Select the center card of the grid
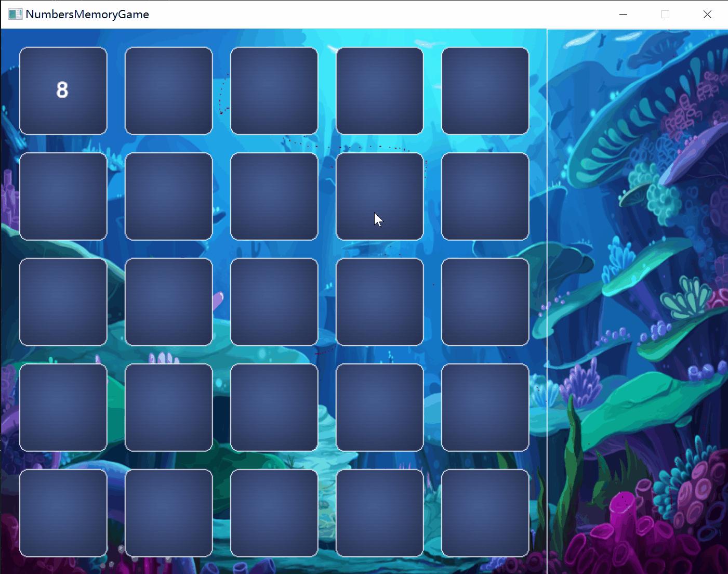Viewport: 728px width, 574px height. coord(274,302)
